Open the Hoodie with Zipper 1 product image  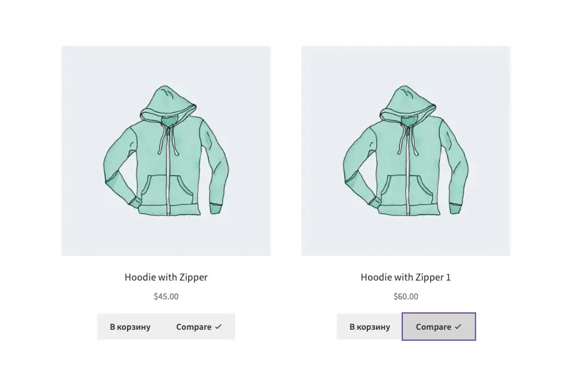tap(406, 150)
